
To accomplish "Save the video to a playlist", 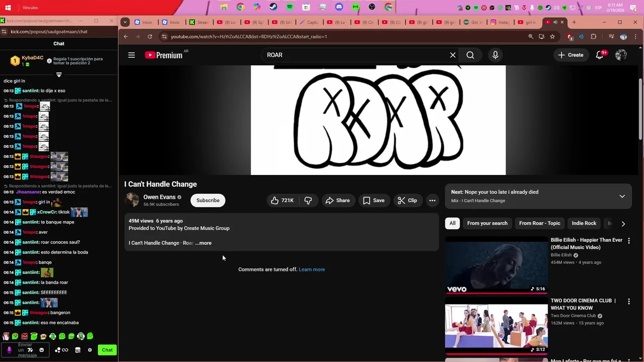I will (x=374, y=201).
